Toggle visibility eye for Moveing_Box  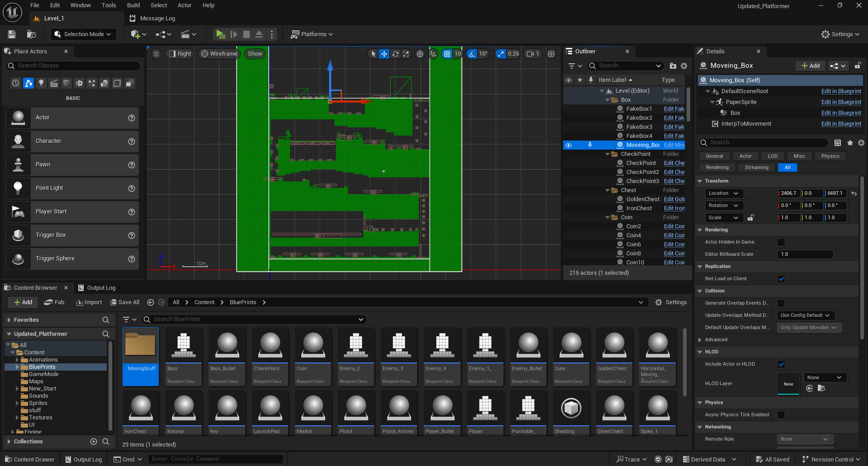[569, 145]
